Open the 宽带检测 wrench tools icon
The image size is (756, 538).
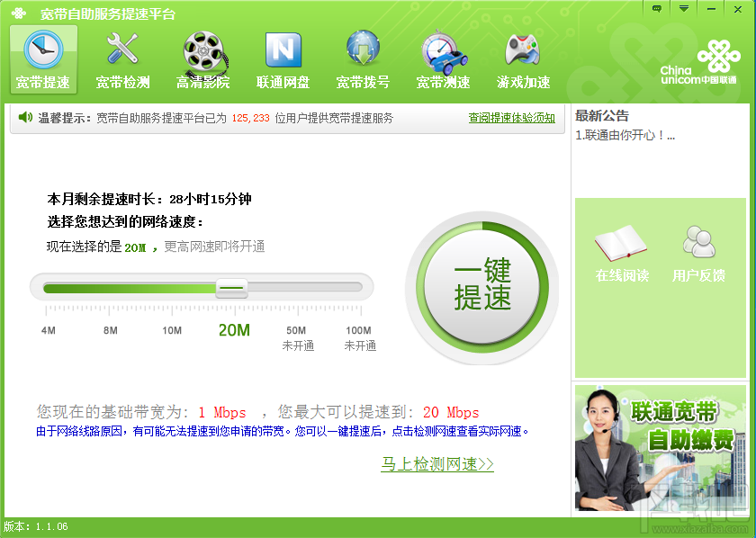point(122,49)
